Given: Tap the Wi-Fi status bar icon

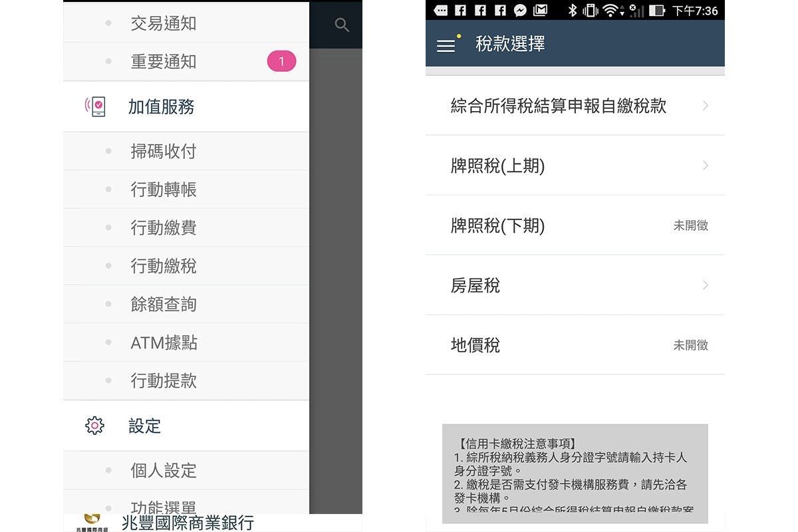Looking at the screenshot, I should pyautogui.click(x=610, y=10).
